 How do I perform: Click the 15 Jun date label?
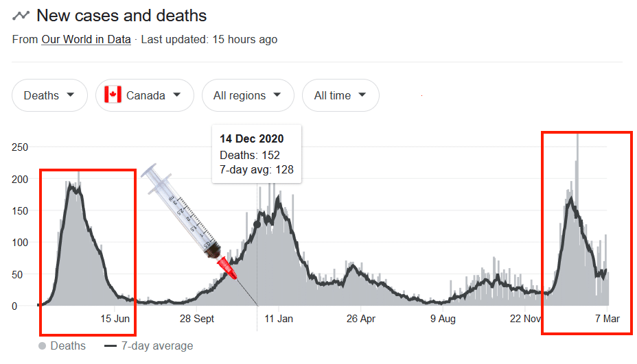(x=115, y=319)
